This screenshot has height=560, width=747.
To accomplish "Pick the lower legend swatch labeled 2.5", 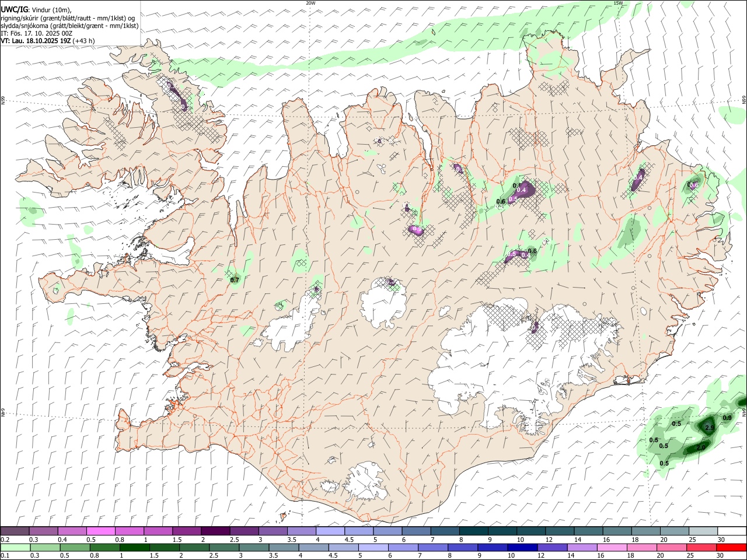I will coord(224,547).
